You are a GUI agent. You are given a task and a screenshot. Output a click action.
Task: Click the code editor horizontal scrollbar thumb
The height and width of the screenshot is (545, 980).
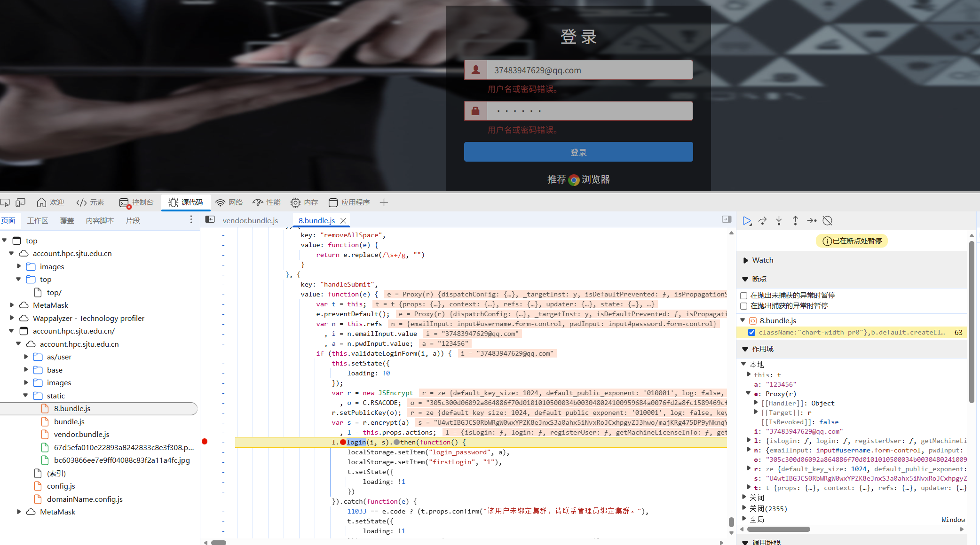point(219,543)
